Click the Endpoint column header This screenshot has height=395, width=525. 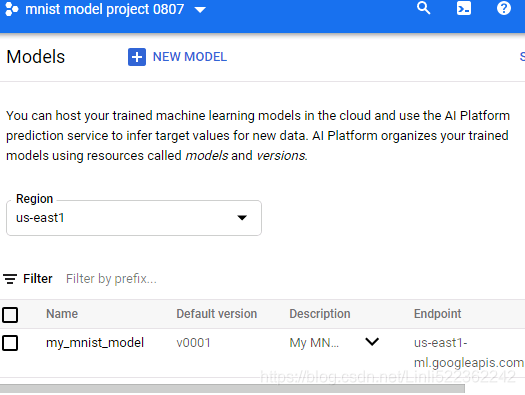(437, 314)
